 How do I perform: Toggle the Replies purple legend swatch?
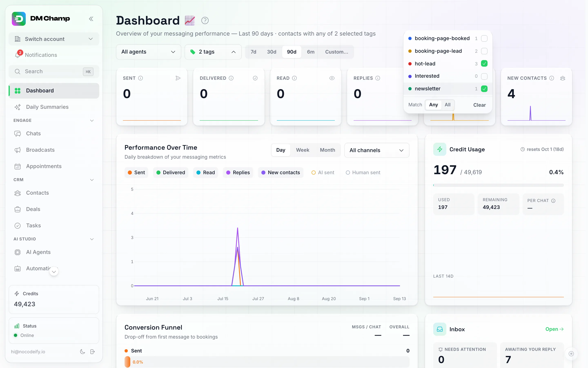pyautogui.click(x=228, y=172)
